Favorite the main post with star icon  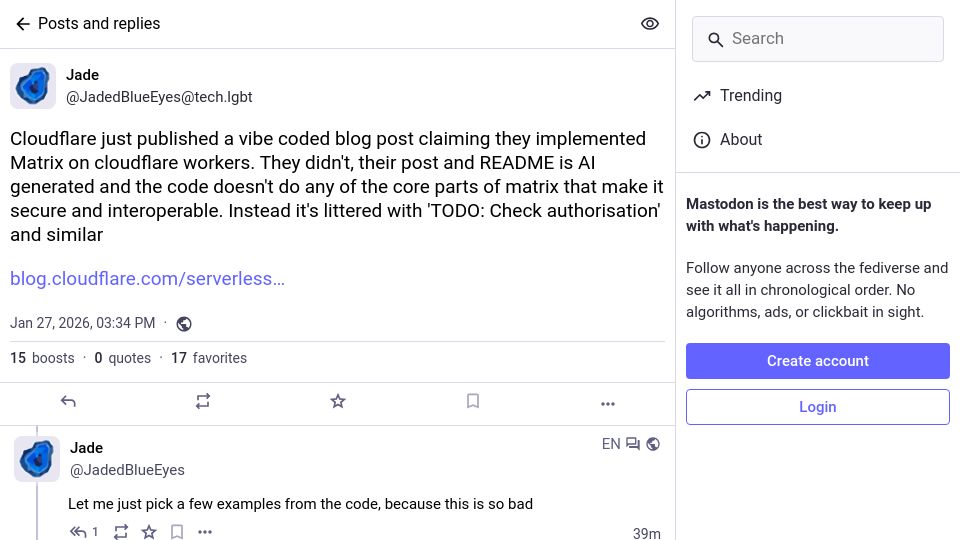(338, 402)
